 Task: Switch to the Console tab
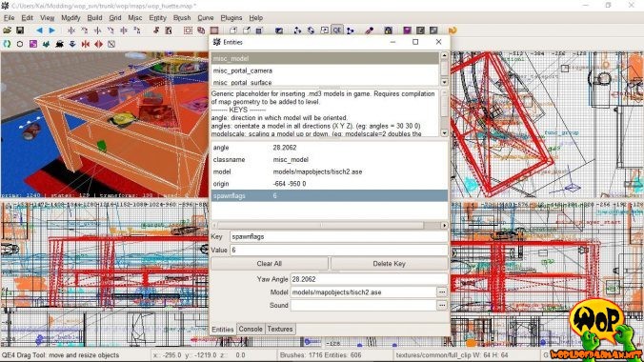pos(251,329)
